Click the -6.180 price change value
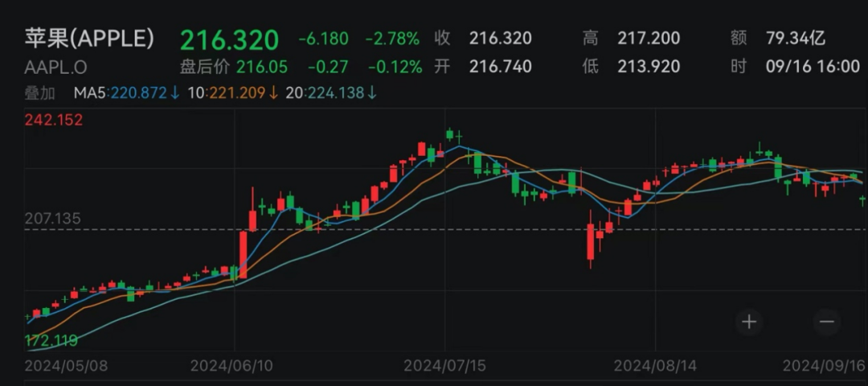 [323, 39]
